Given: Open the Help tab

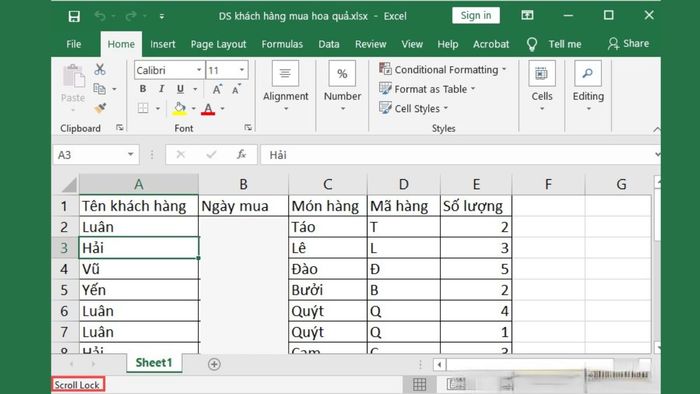Looking at the screenshot, I should [x=448, y=44].
